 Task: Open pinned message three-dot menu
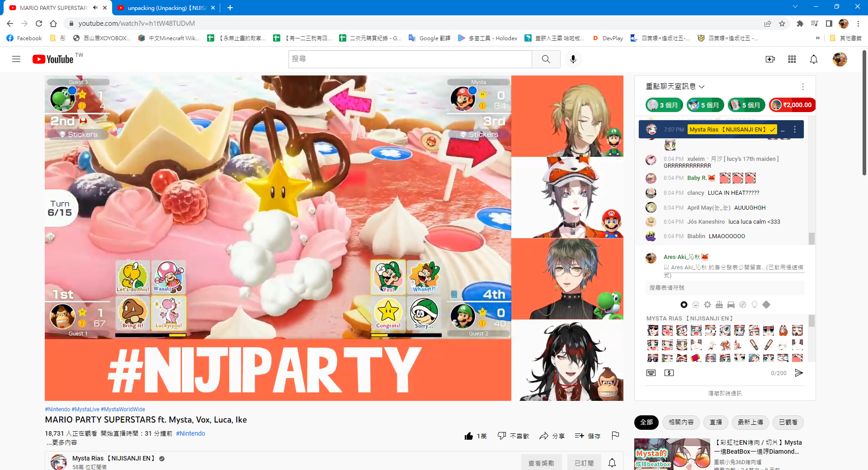pos(795,129)
